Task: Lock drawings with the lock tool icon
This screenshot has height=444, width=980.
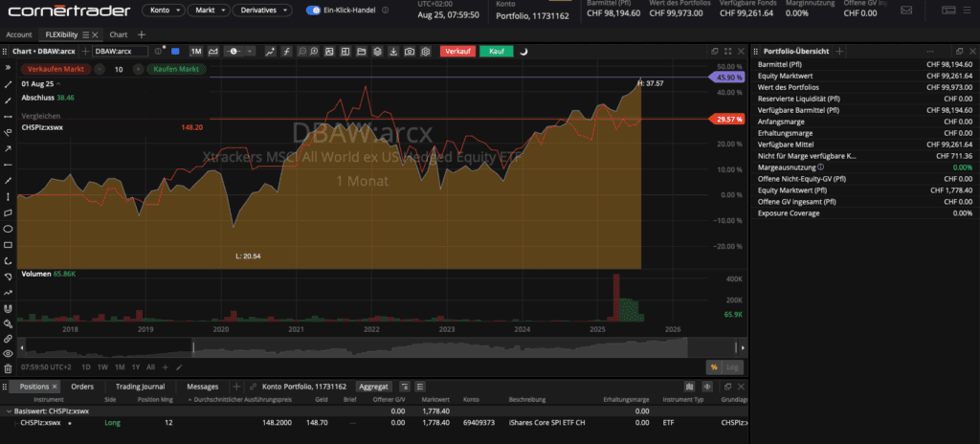Action: pos(8,324)
